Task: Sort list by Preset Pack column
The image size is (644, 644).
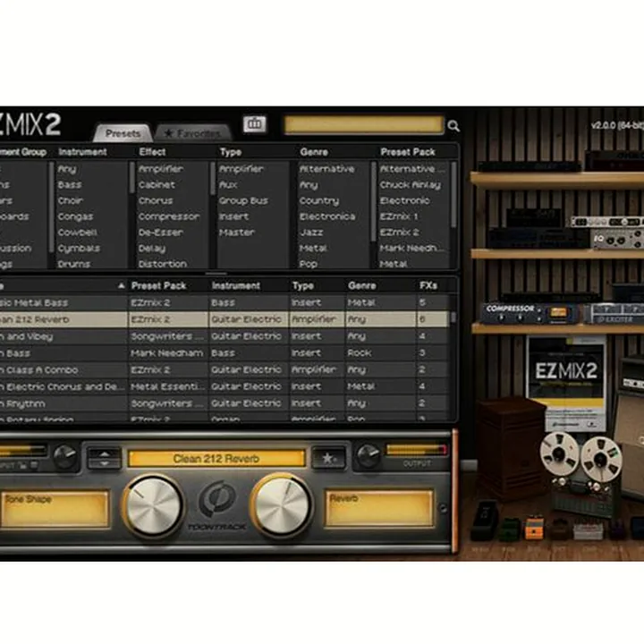Action: [x=158, y=285]
